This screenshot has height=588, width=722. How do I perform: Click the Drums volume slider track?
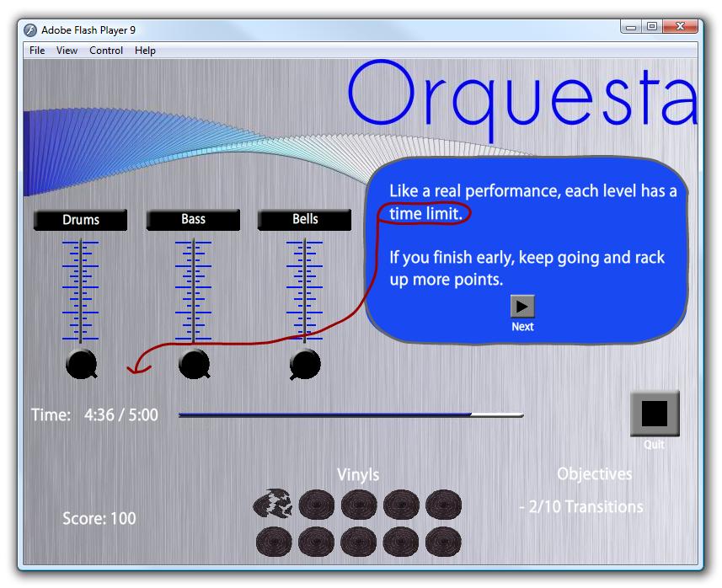(x=81, y=291)
